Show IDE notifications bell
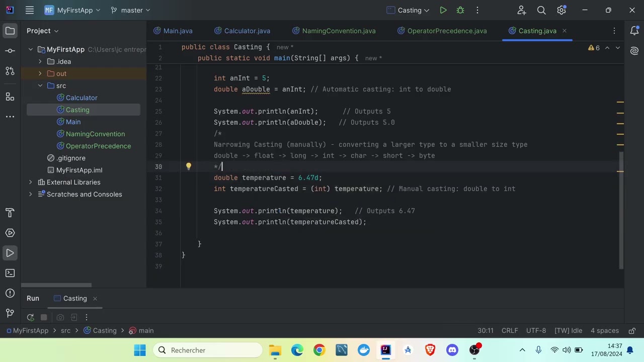Screen dimensions: 644x362 (634, 31)
